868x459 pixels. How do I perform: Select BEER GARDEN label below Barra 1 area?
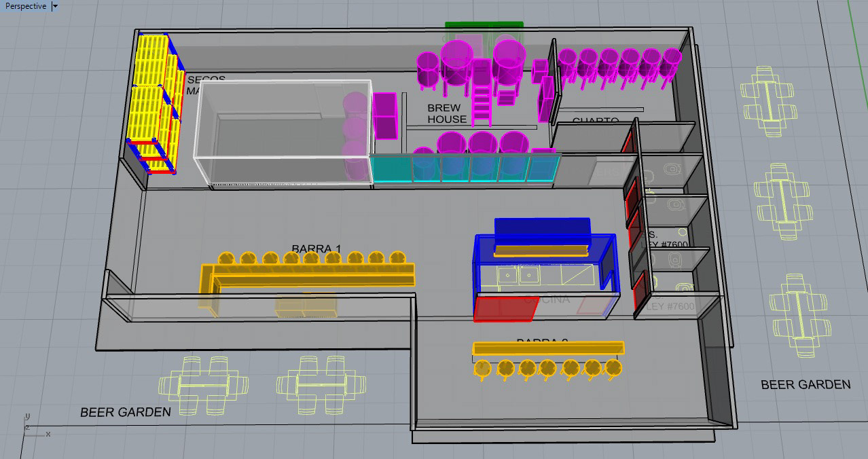(126, 411)
